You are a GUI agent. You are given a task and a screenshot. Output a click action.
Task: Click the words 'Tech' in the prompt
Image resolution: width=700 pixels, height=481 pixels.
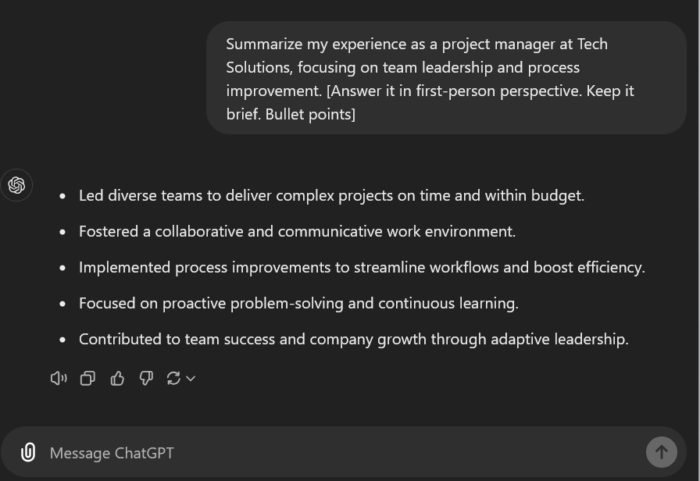tap(590, 44)
